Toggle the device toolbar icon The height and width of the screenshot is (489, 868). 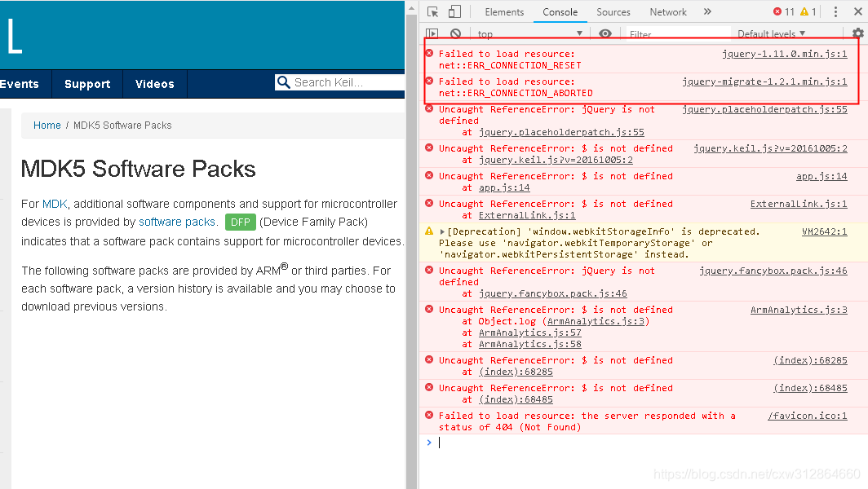click(x=454, y=11)
